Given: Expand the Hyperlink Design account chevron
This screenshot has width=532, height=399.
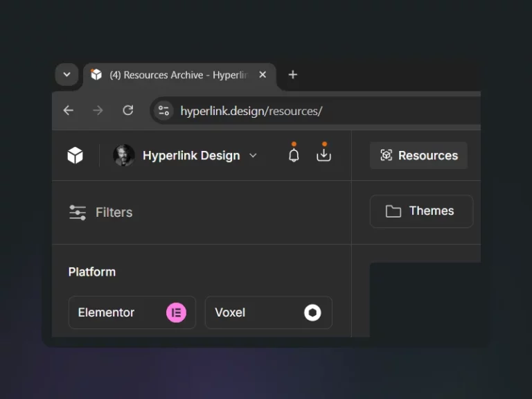Looking at the screenshot, I should (x=253, y=156).
